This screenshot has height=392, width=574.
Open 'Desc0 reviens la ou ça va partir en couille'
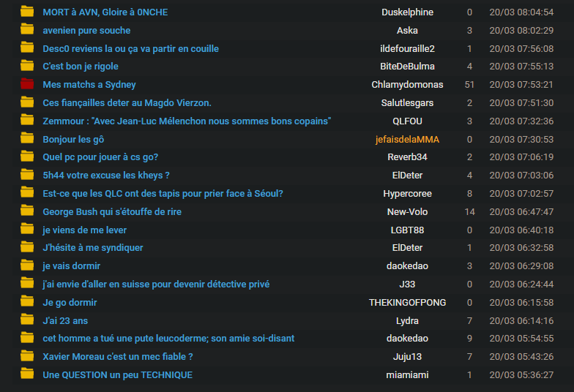[130, 48]
